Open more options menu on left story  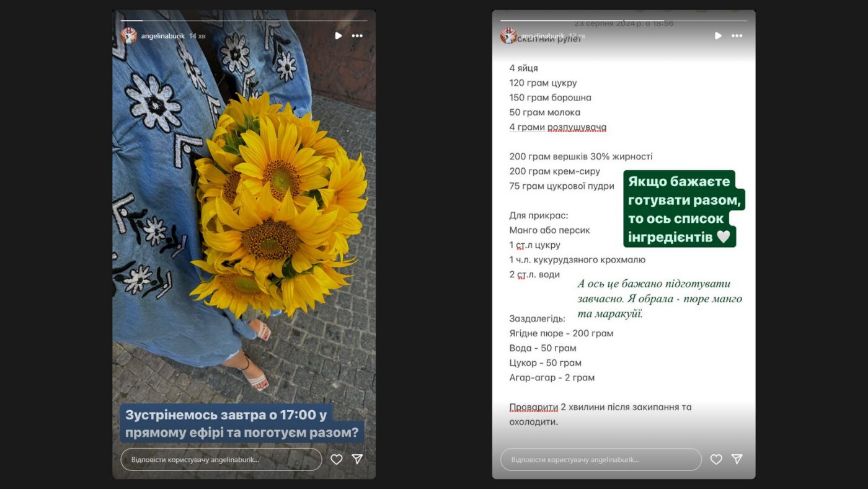(x=357, y=36)
